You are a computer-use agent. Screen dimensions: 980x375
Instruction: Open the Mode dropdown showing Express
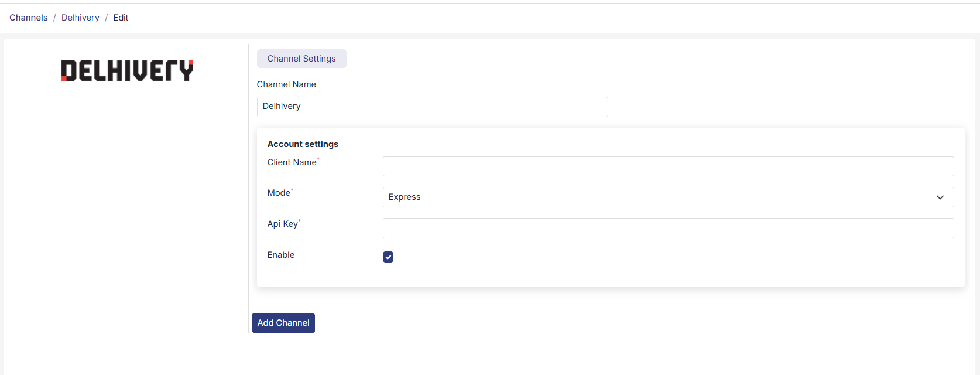pos(667,197)
